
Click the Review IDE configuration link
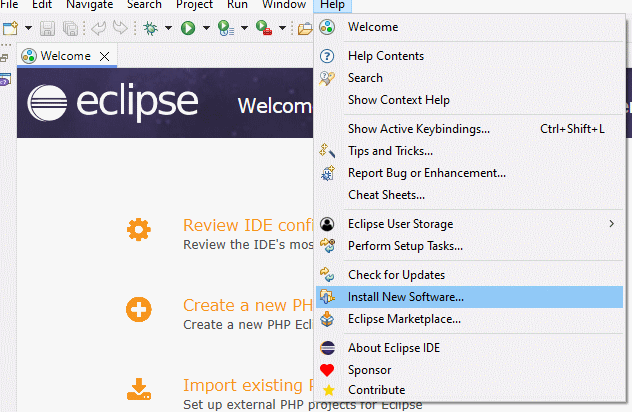(x=248, y=225)
